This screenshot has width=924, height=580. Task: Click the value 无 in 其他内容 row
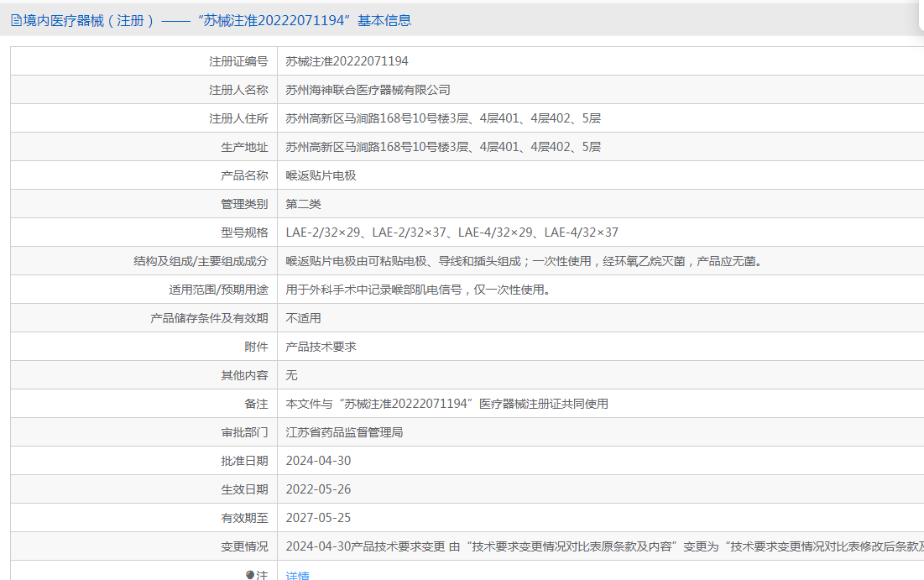292,375
